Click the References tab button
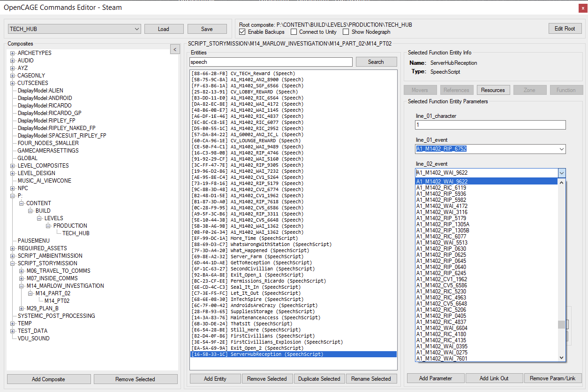The height and width of the screenshot is (392, 588). [x=456, y=90]
